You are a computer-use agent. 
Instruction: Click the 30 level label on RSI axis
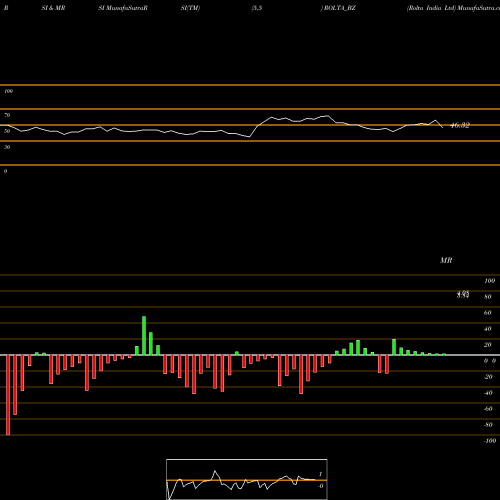7,147
